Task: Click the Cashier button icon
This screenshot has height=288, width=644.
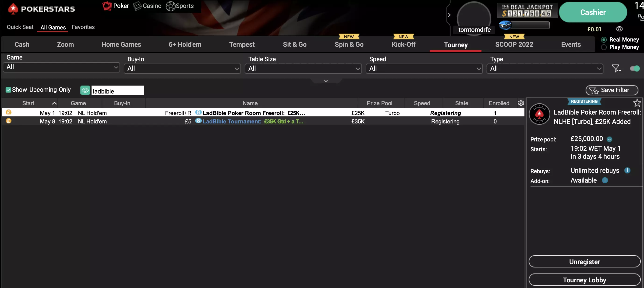Action: (593, 12)
